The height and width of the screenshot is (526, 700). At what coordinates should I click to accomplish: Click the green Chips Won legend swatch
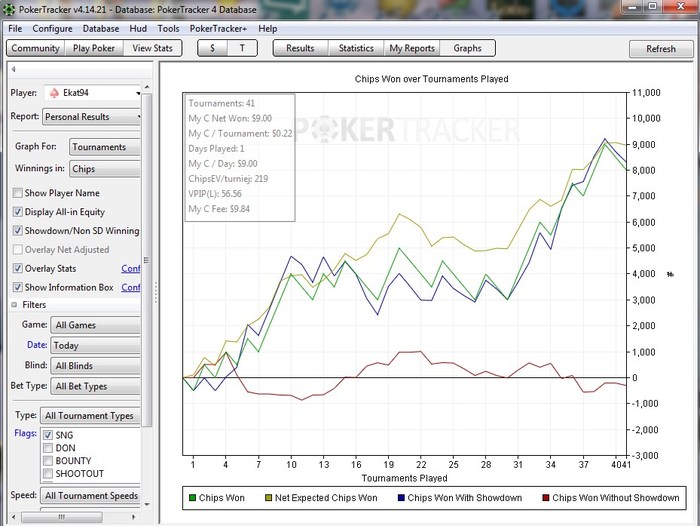pyautogui.click(x=192, y=497)
